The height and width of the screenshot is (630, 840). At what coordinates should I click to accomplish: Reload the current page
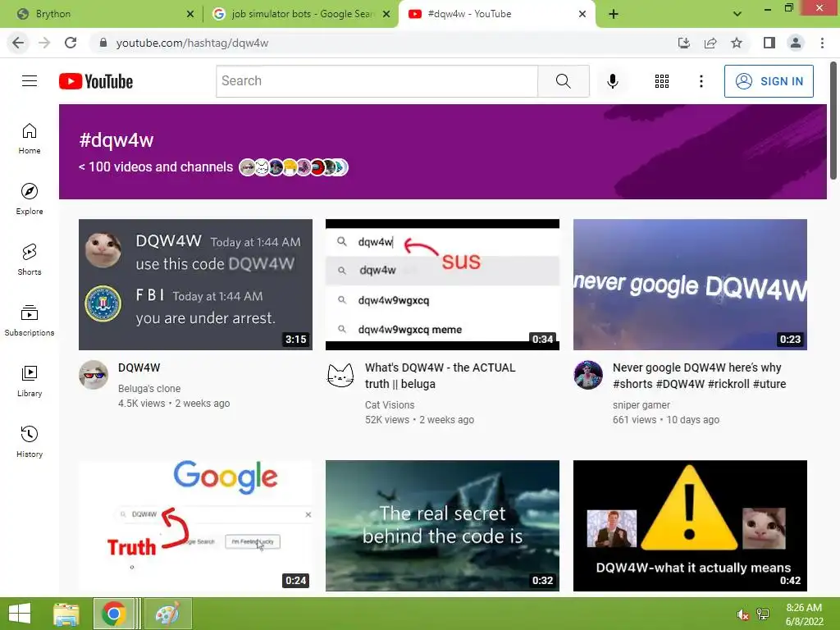point(71,43)
